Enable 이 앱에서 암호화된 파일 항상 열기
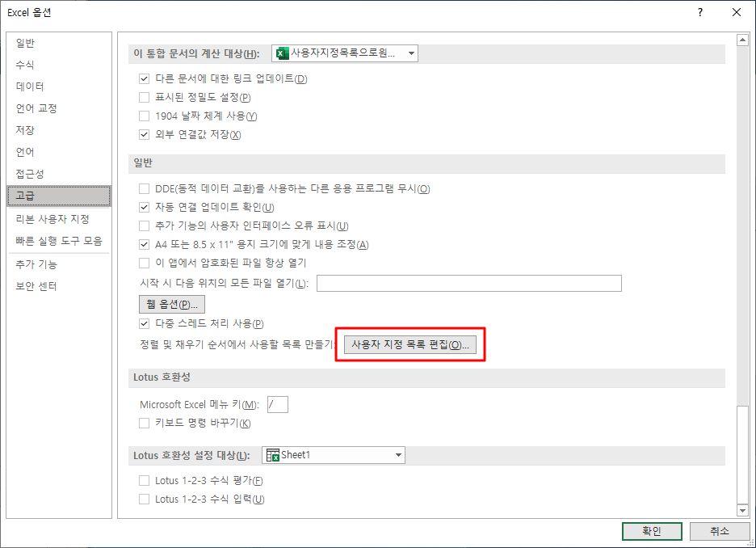 144,263
